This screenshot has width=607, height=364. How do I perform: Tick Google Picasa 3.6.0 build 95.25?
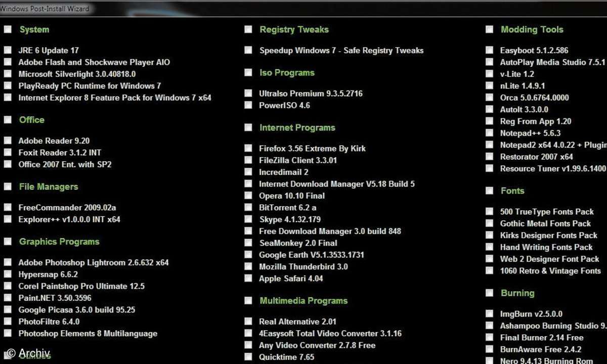8,309
